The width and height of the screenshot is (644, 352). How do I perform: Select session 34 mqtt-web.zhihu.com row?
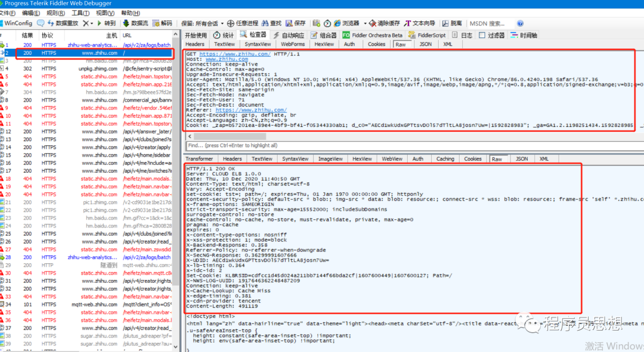pos(86,305)
